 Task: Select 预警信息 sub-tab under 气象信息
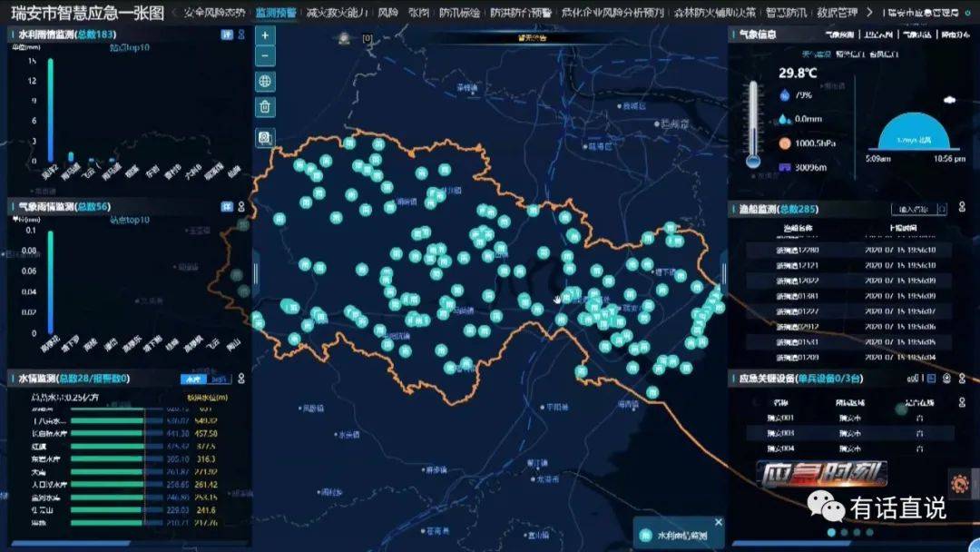click(x=850, y=54)
